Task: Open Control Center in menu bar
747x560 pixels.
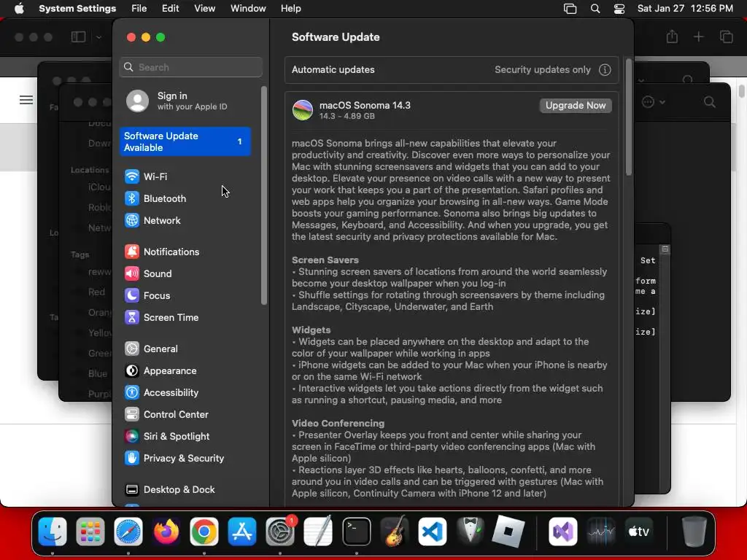Action: coord(619,9)
